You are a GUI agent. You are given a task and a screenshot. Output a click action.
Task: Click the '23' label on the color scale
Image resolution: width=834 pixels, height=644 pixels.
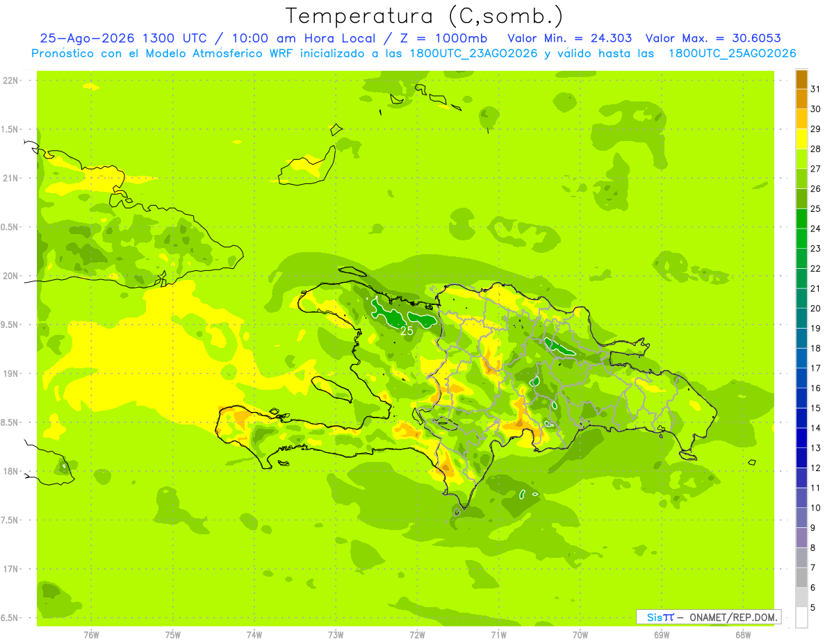point(816,249)
